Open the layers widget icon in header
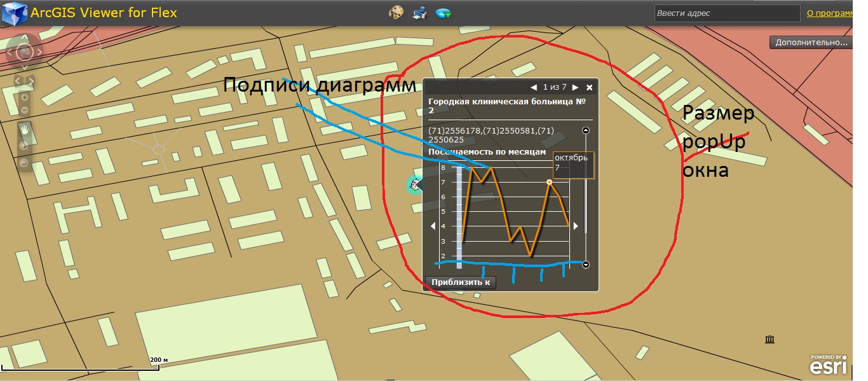 click(x=443, y=13)
